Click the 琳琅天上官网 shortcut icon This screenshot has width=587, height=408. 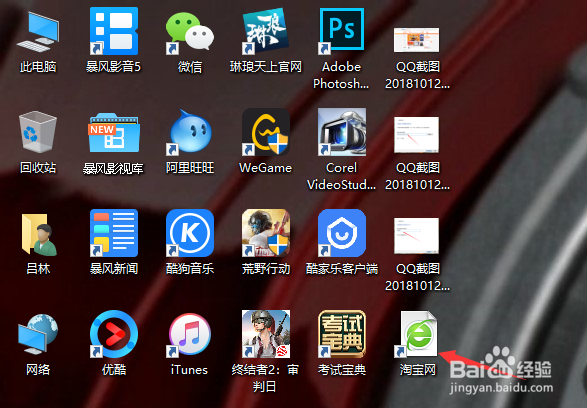265,31
